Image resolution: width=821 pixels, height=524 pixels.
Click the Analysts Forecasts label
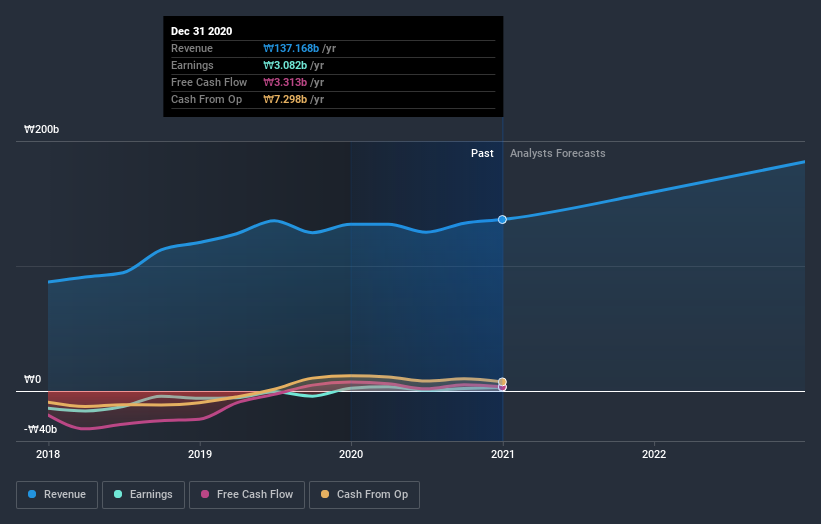click(558, 153)
